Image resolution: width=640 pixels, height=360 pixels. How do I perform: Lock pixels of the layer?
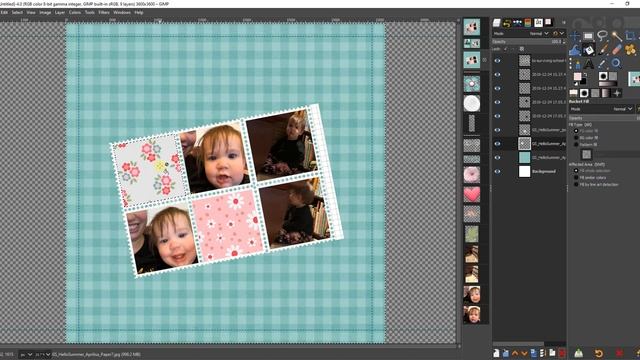[x=506, y=49]
